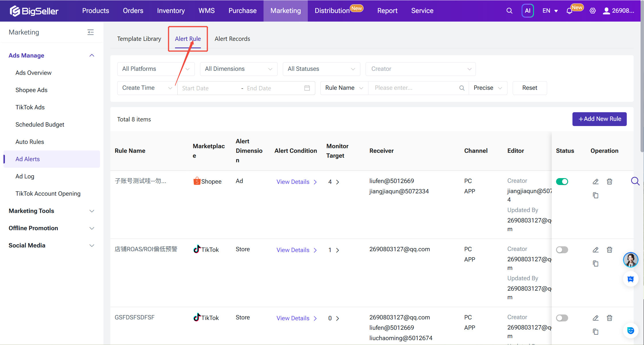This screenshot has width=644, height=345.
Task: Click the floating magnifier icon at right edge
Action: (x=635, y=181)
